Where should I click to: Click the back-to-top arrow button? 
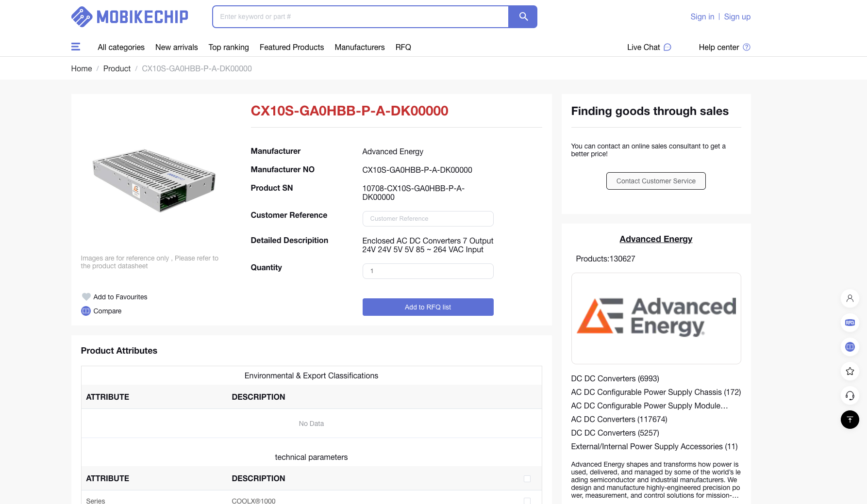(x=850, y=420)
